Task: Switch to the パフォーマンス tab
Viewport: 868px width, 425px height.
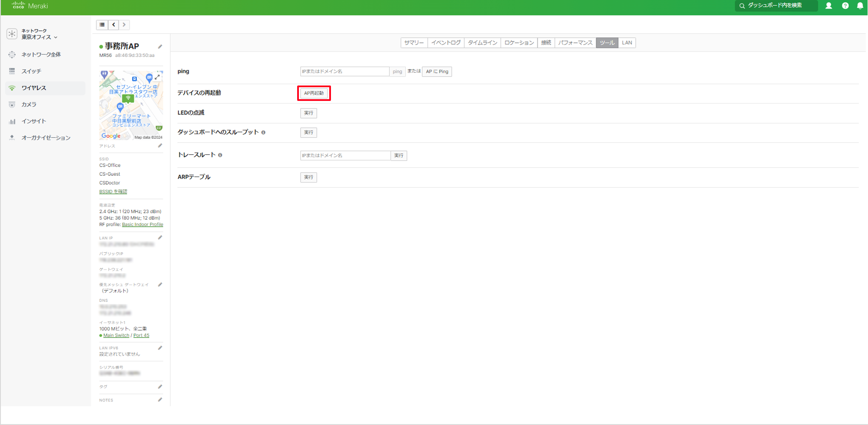Action: 575,43
